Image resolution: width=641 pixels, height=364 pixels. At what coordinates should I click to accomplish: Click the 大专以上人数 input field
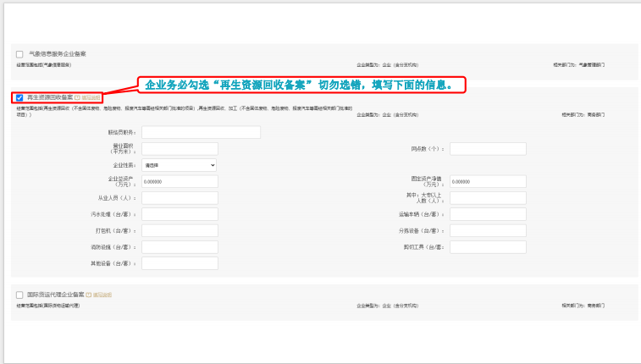point(487,198)
